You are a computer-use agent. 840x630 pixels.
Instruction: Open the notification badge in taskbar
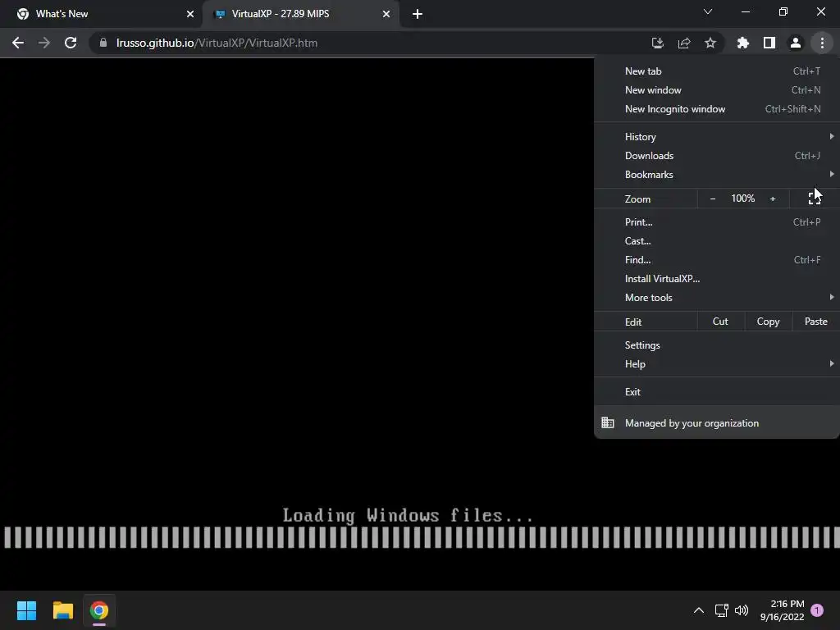coord(817,610)
